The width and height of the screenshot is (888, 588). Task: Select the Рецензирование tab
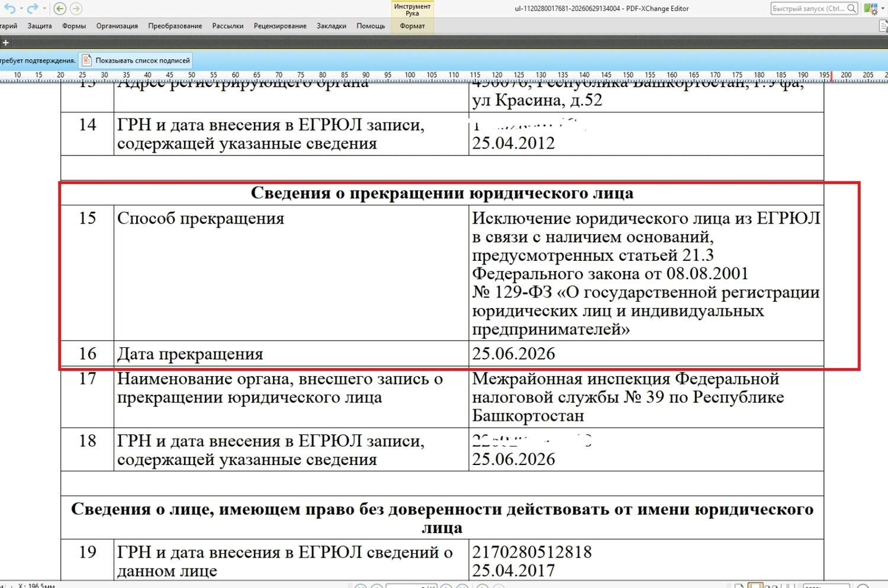[280, 26]
